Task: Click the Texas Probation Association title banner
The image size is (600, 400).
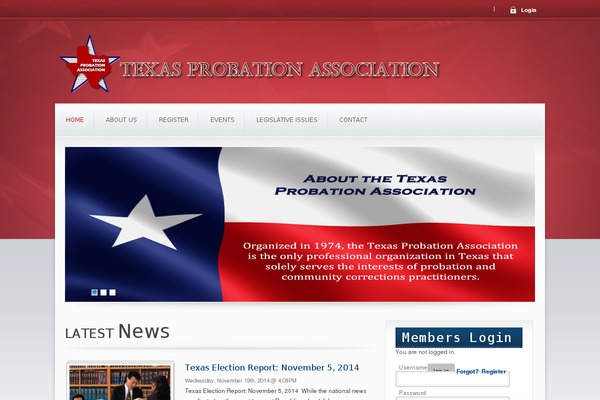Action: coord(280,70)
